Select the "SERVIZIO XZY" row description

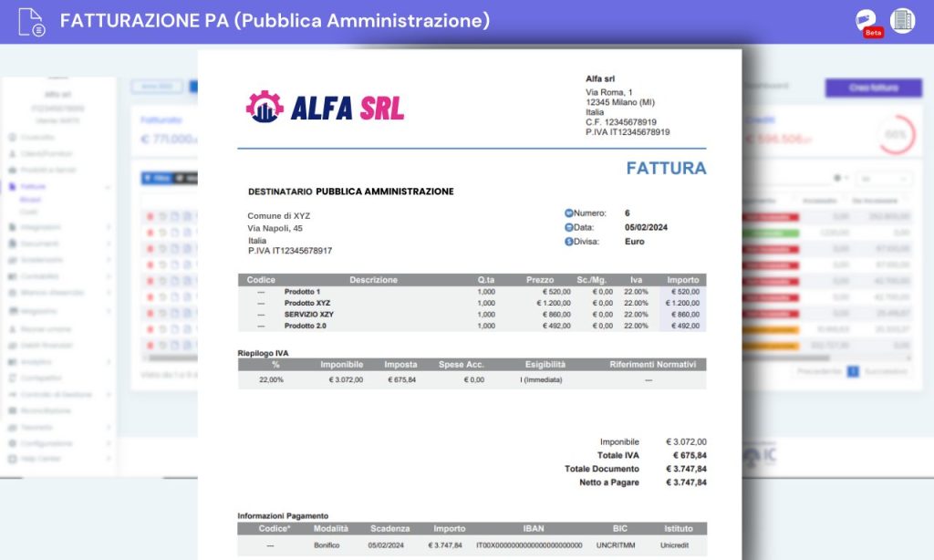click(309, 315)
